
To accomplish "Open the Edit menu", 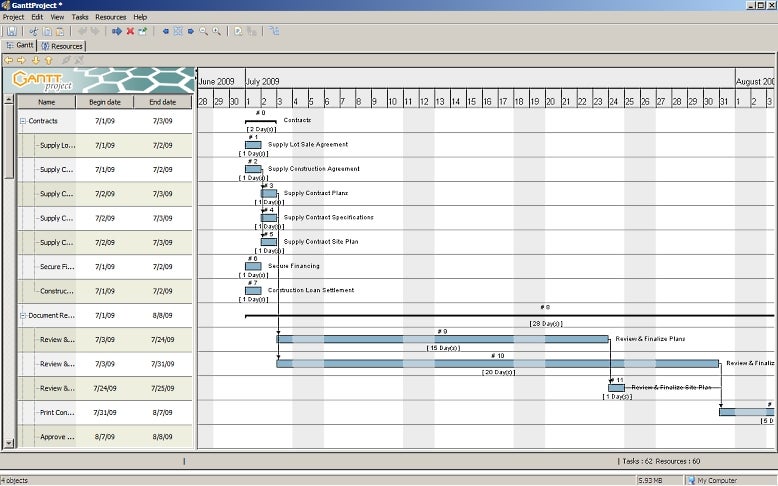I will [x=37, y=17].
